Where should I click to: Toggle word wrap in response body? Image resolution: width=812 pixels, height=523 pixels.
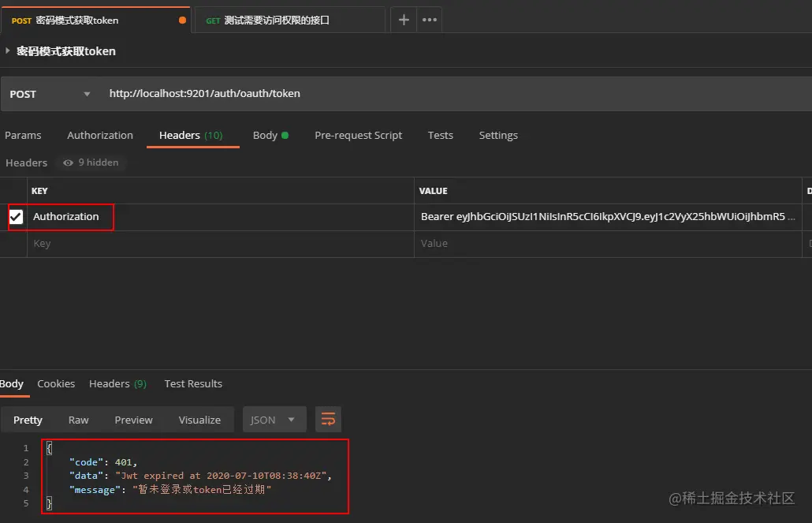point(328,420)
